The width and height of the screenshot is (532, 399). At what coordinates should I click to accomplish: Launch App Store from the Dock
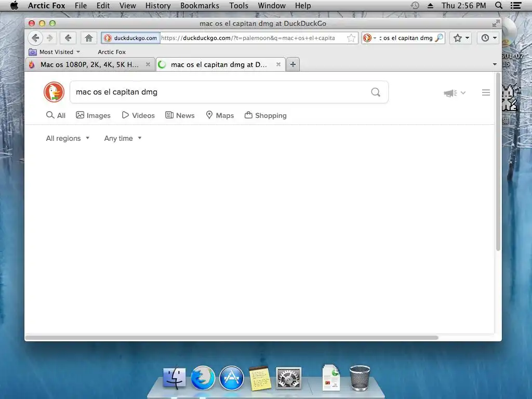point(231,378)
